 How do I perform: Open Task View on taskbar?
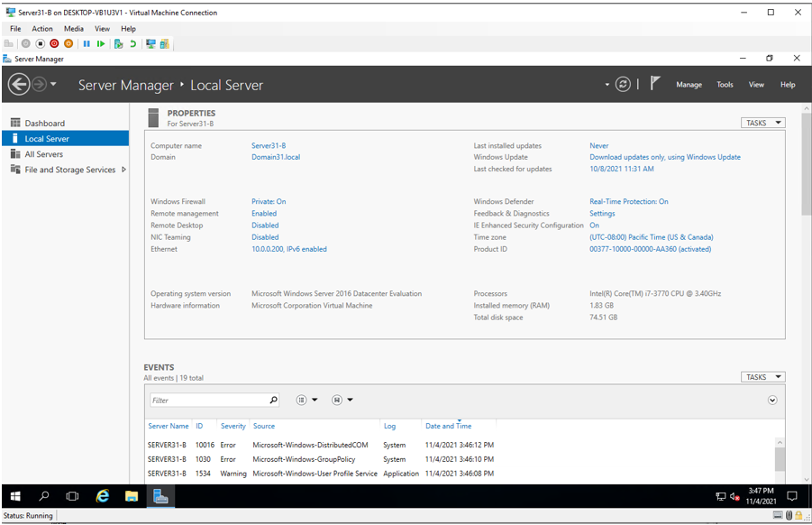pos(72,496)
